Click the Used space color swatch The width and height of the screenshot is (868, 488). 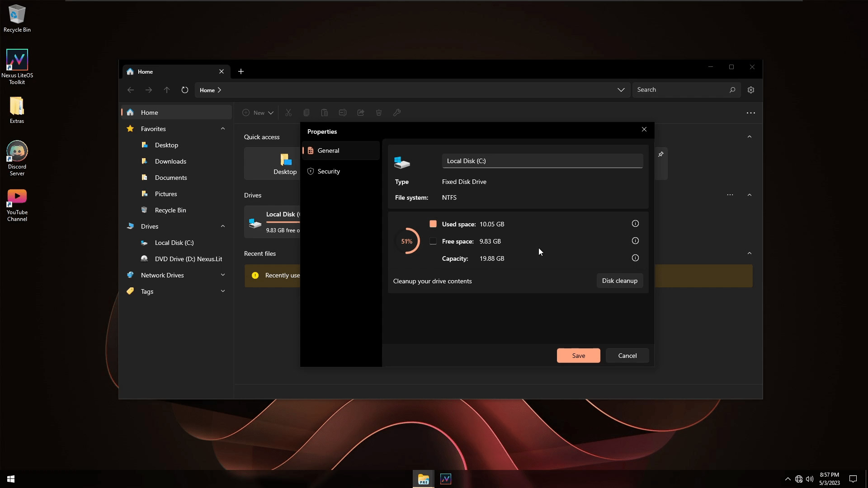point(433,224)
